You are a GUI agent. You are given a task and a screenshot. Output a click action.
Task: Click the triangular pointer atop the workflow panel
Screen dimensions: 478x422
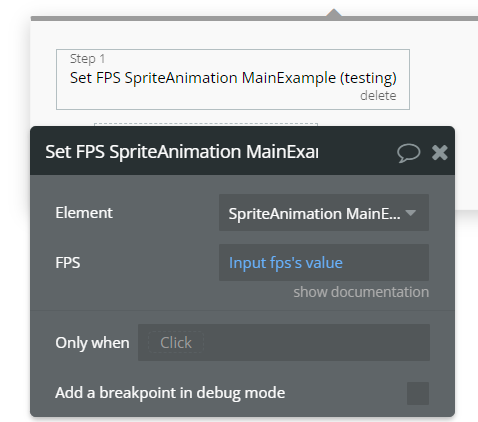(x=334, y=13)
